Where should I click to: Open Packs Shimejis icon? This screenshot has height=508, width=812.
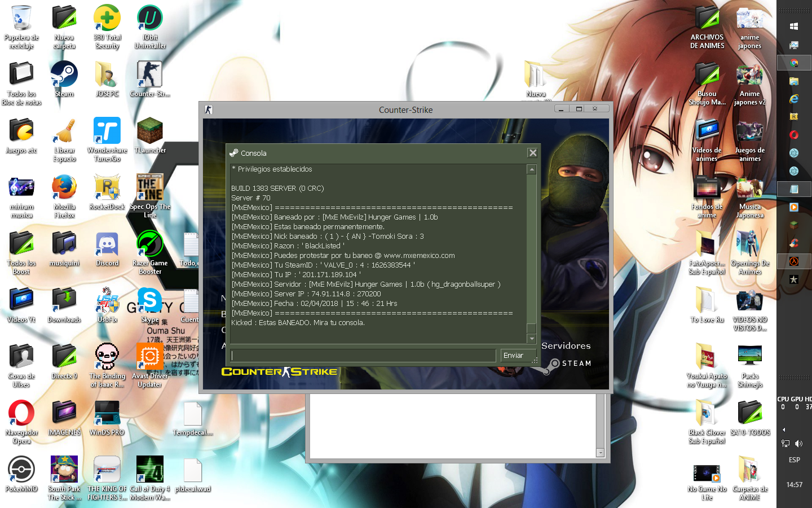[750, 365]
